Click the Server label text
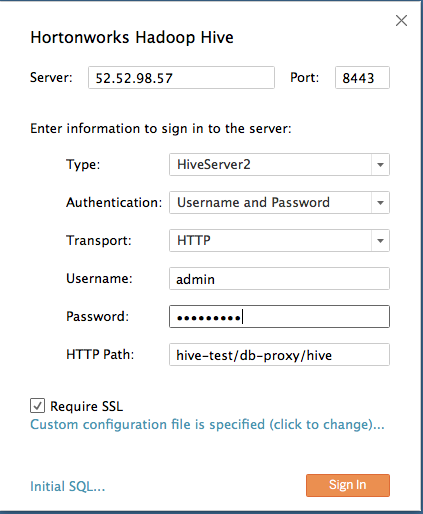The image size is (423, 514). (x=51, y=78)
